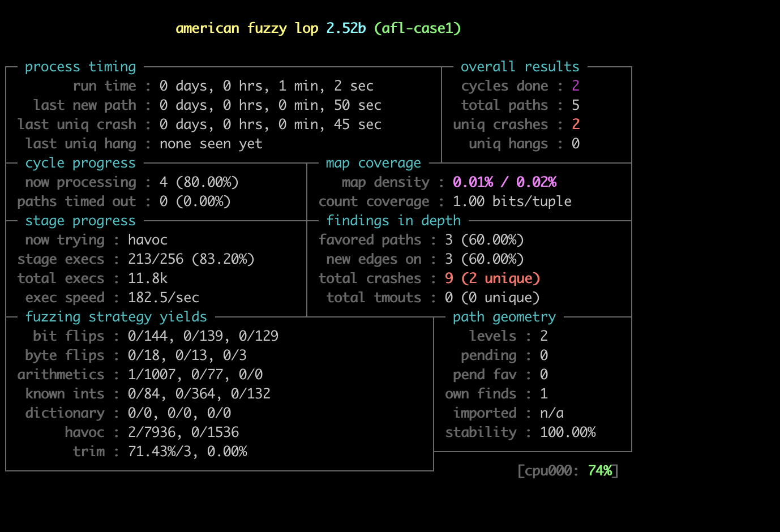The image size is (780, 532).
Task: Click the 'trim' label
Action: [88, 452]
